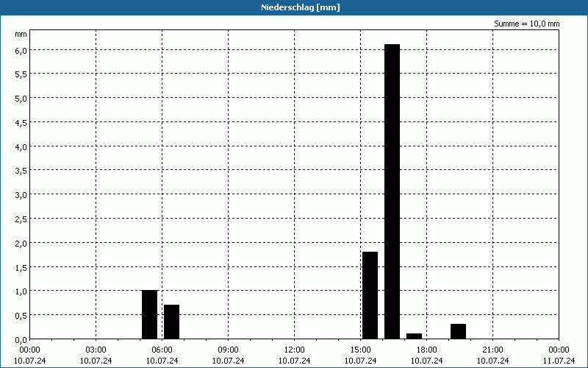Click the 1,5 y-axis label
The width and height of the screenshot is (588, 368).
(21, 267)
